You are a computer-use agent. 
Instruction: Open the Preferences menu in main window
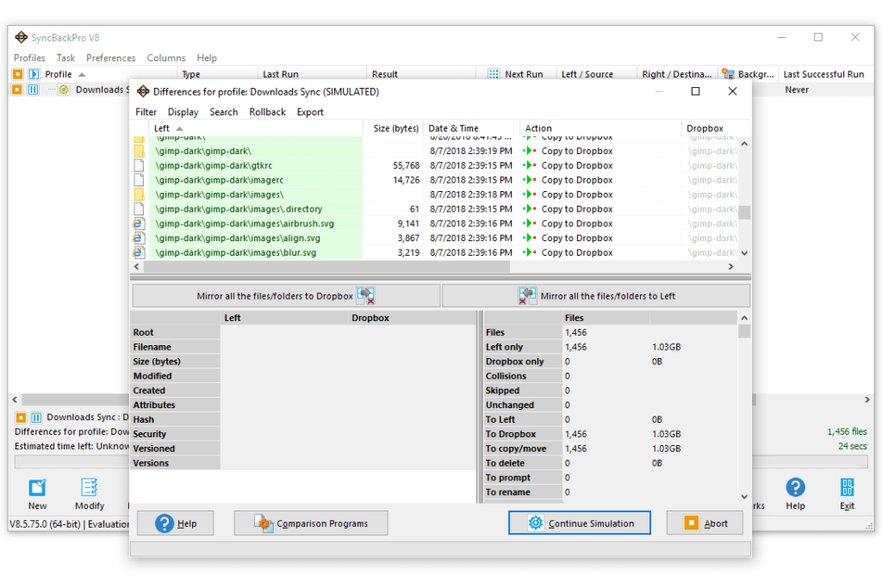coord(110,58)
